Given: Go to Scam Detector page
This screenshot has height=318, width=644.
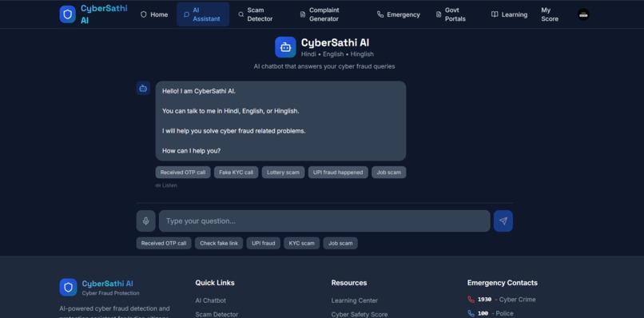Looking at the screenshot, I should [256, 14].
